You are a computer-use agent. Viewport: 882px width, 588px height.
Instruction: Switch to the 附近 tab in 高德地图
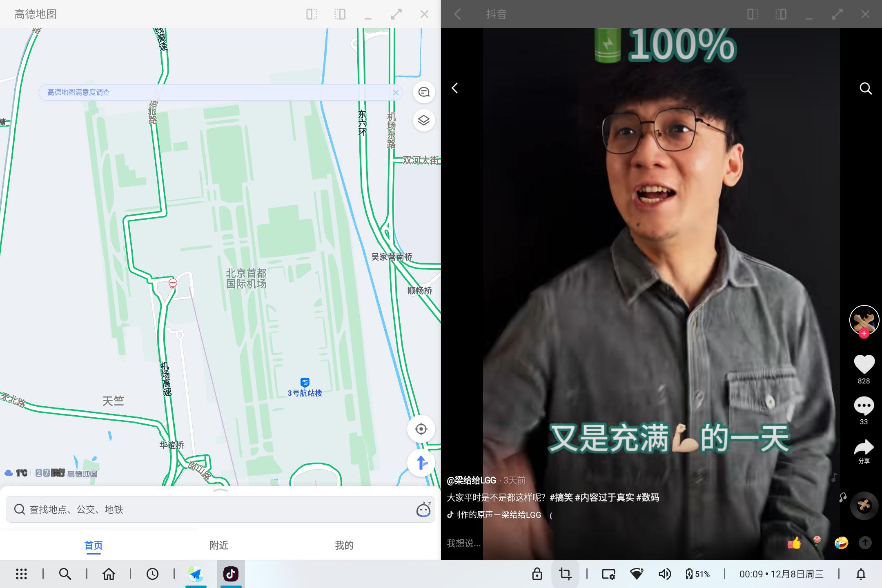coord(219,545)
